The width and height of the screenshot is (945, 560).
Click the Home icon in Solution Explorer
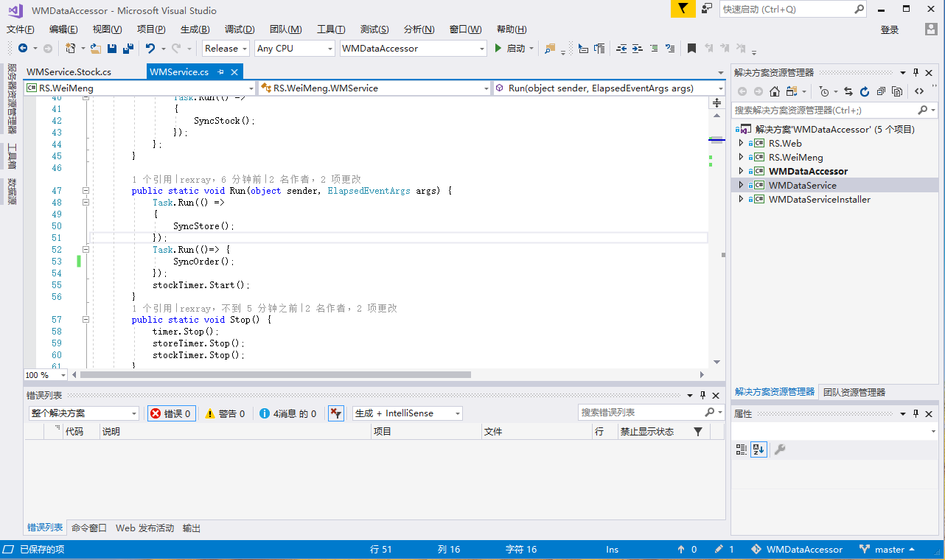pos(775,91)
